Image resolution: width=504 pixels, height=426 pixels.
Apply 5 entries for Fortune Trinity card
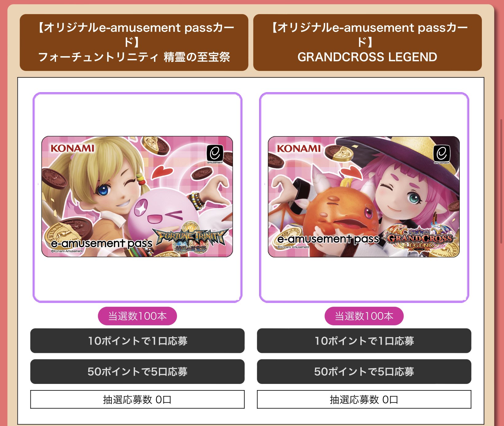coord(137,371)
